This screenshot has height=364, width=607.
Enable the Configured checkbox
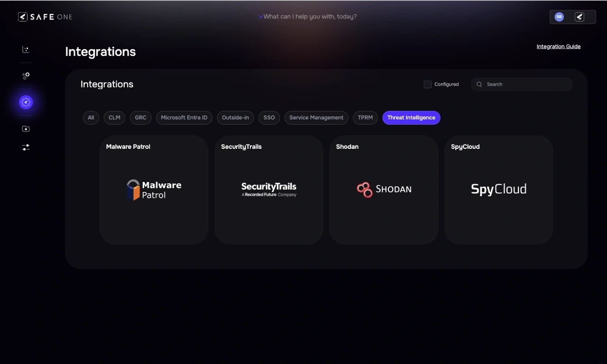(x=428, y=84)
